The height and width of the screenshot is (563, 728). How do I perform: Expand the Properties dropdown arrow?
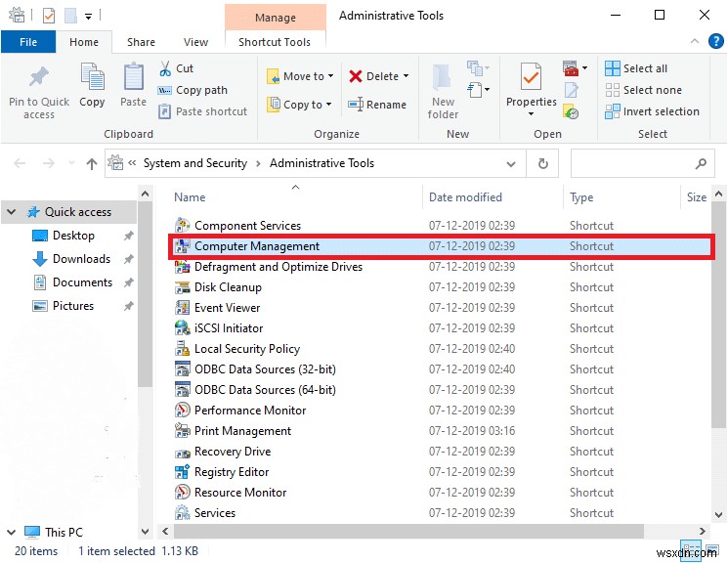531,114
